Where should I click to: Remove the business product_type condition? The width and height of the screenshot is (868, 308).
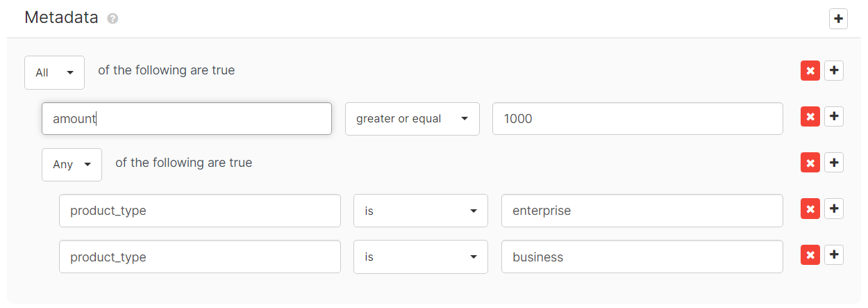point(810,255)
